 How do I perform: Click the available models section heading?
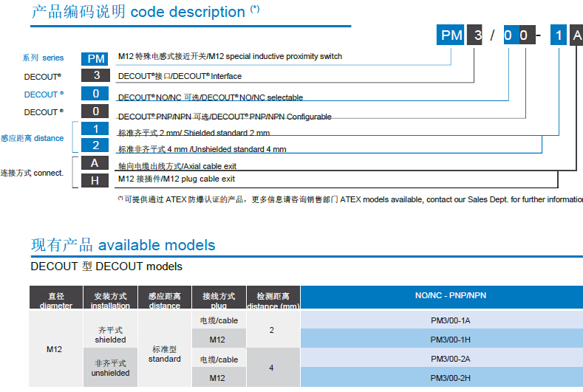[x=123, y=245]
